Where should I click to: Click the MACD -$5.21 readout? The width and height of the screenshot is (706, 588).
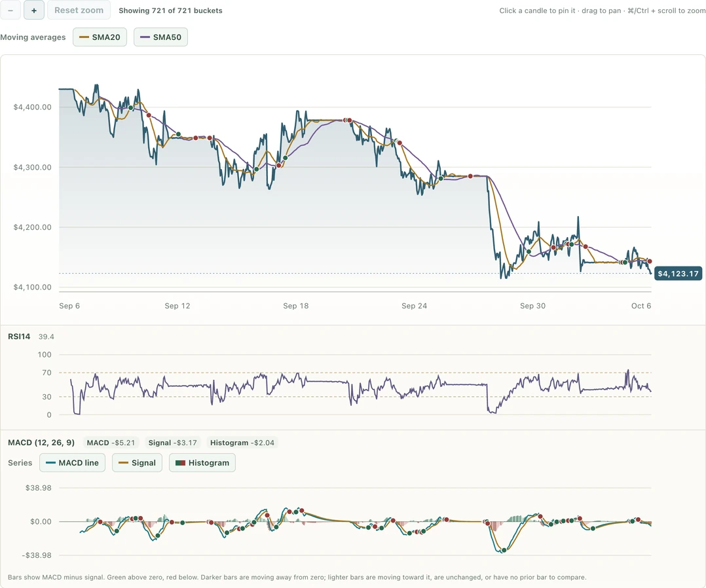coord(111,443)
